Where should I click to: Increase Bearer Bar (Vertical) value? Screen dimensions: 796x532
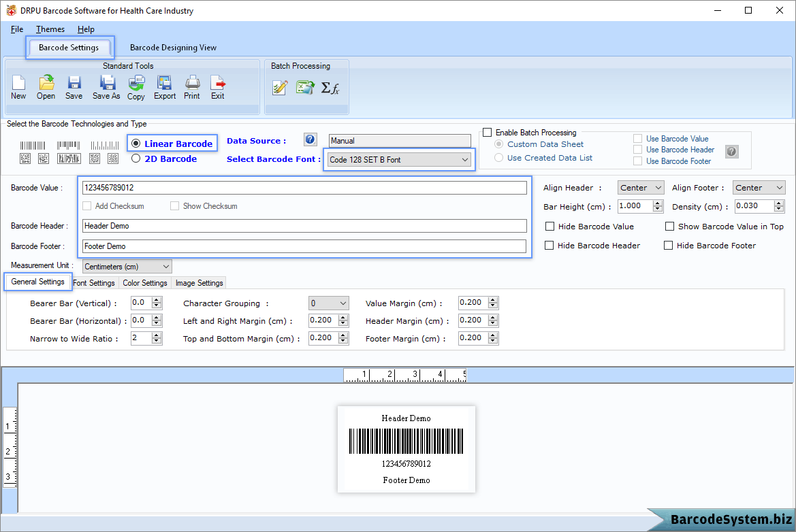click(157, 300)
